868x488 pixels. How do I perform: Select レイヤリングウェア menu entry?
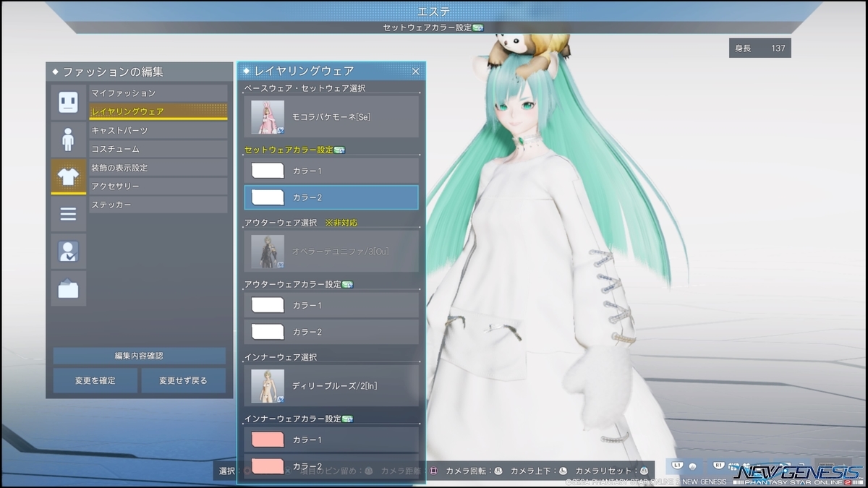point(158,112)
